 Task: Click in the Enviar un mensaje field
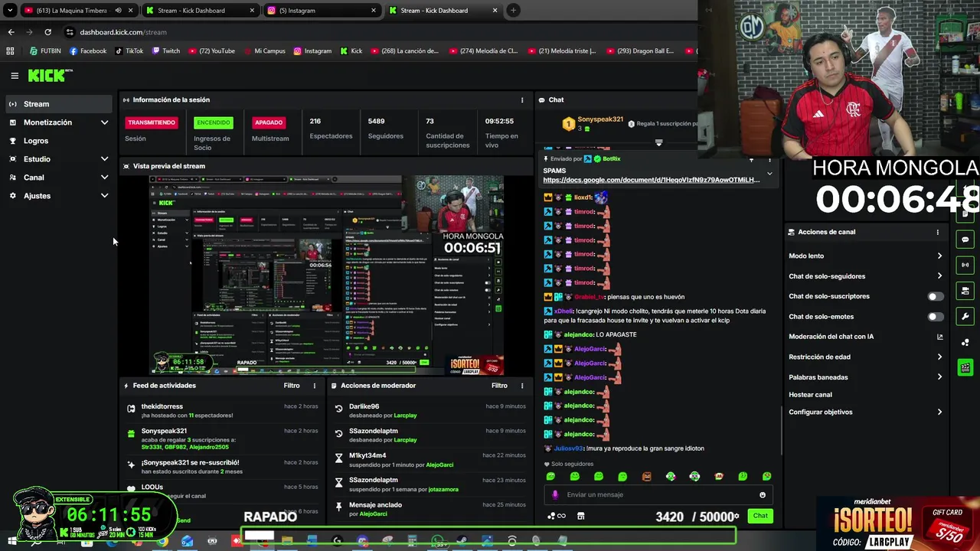pos(658,495)
